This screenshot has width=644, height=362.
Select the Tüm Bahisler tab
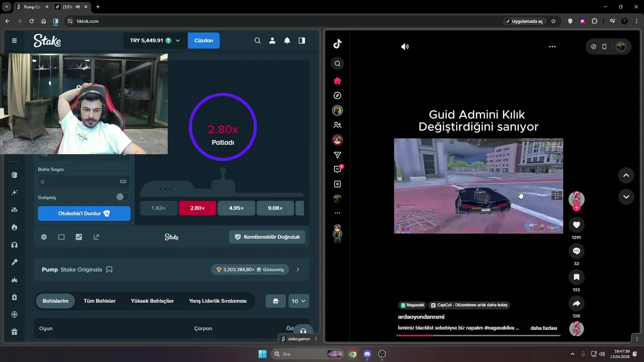(100, 301)
